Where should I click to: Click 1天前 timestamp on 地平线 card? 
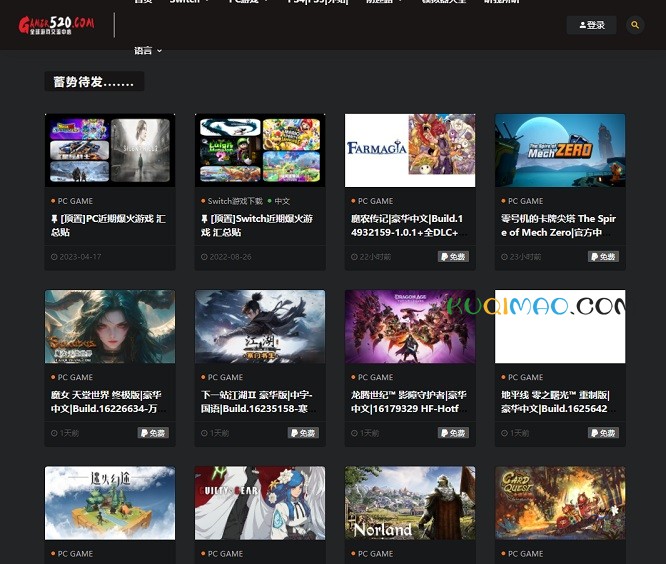(x=515, y=433)
